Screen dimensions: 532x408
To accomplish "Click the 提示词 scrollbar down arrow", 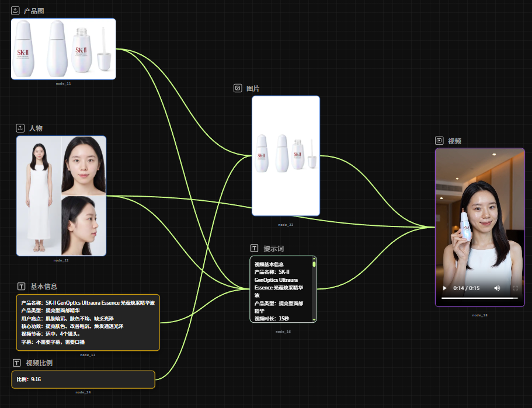I will point(314,319).
